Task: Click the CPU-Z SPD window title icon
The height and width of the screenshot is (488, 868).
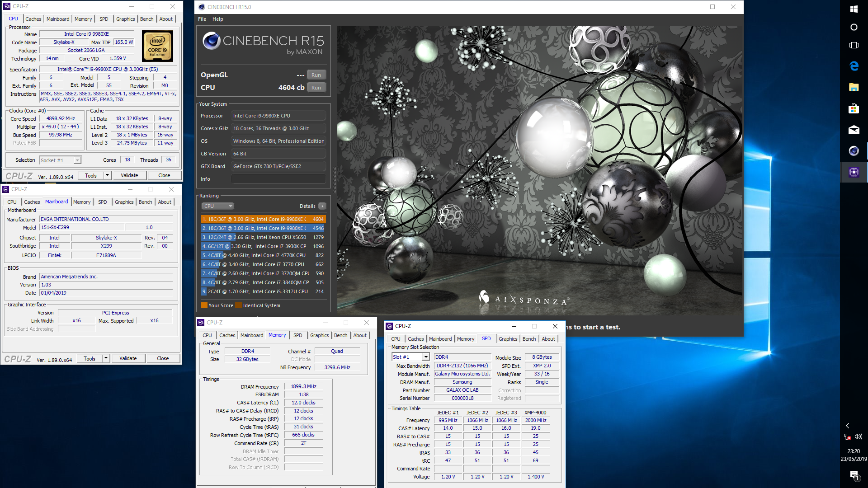Action: (389, 326)
